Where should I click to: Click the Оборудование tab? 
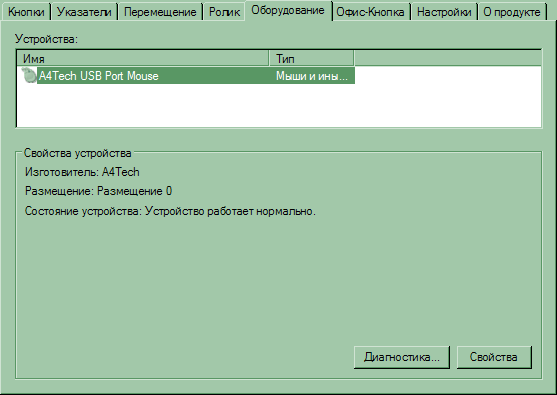(x=288, y=11)
